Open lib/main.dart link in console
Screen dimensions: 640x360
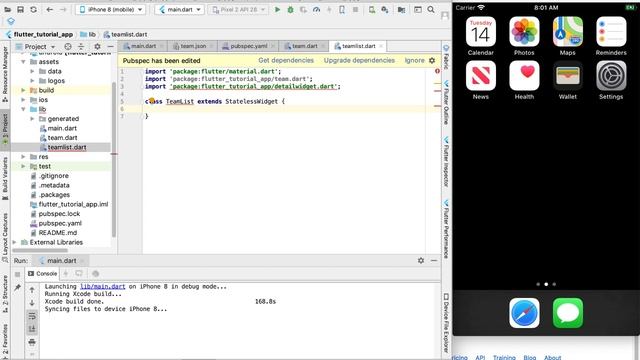click(102, 287)
